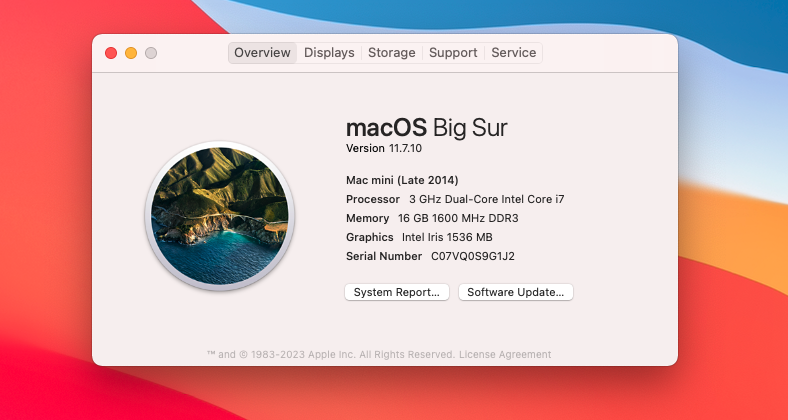Open the License Agreement link

click(x=505, y=355)
